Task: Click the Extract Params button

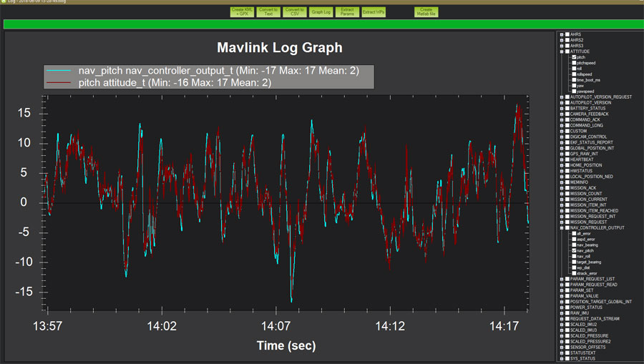Action: point(347,12)
